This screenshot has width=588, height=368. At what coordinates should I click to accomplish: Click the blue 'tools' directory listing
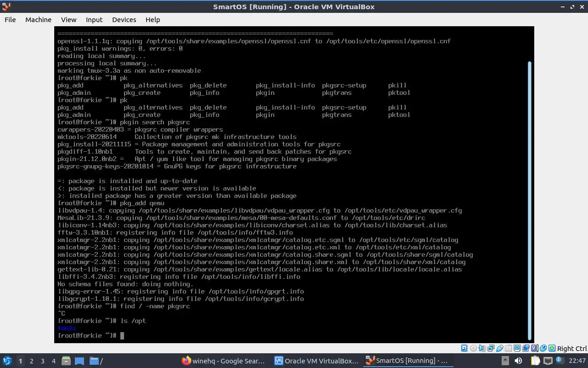tap(67, 328)
